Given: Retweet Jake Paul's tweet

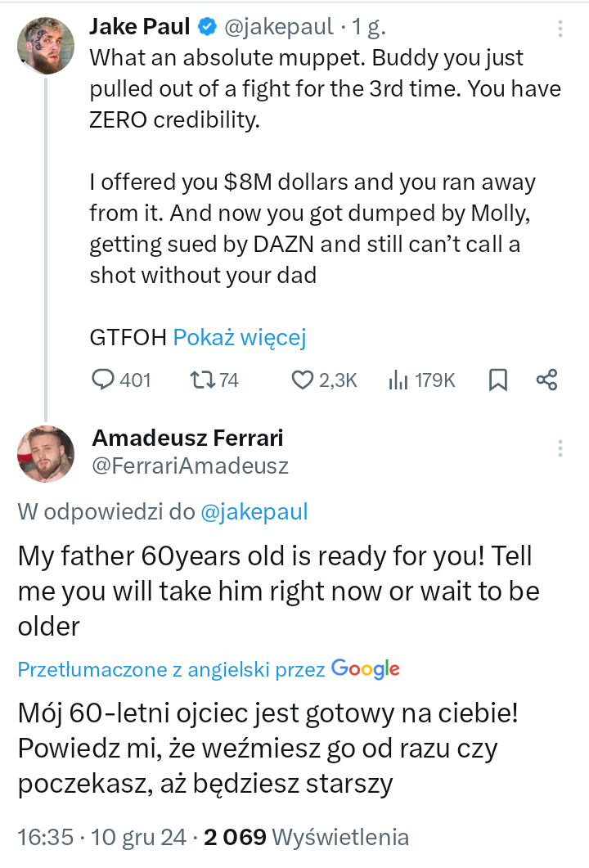Looking at the screenshot, I should point(201,380).
